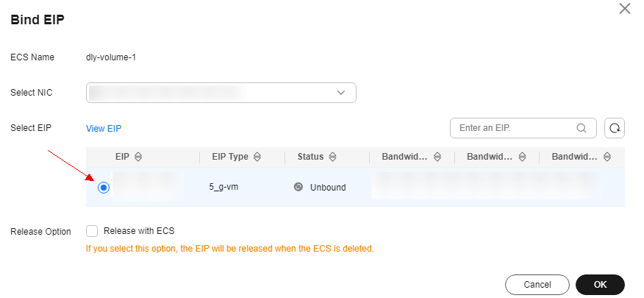The width and height of the screenshot is (644, 298).
Task: Click the Status column header
Action: point(310,157)
